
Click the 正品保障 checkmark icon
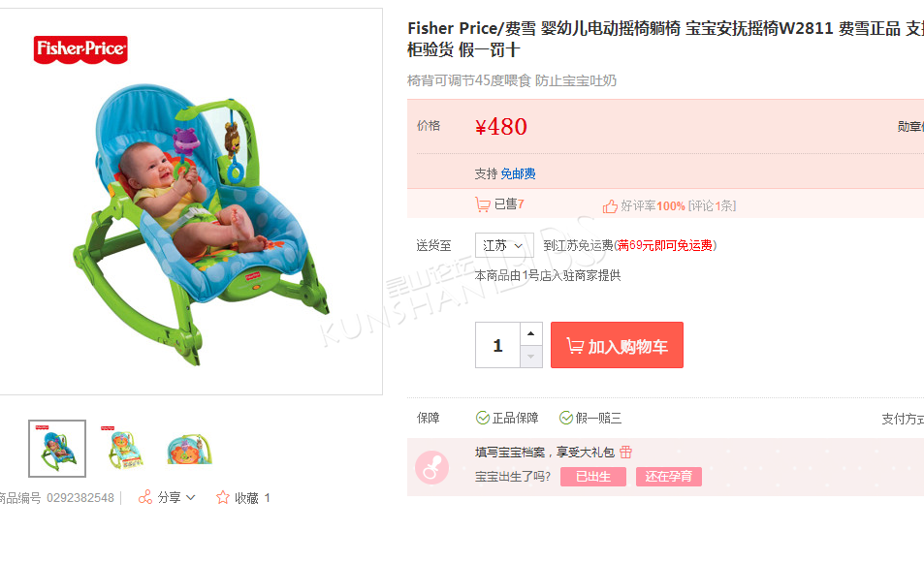coord(483,418)
